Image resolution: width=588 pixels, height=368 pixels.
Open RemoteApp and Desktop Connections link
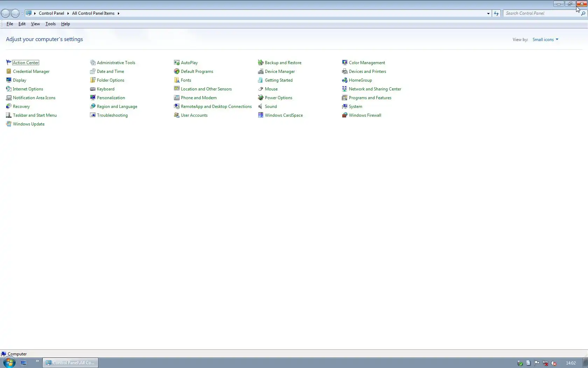pyautogui.click(x=216, y=107)
